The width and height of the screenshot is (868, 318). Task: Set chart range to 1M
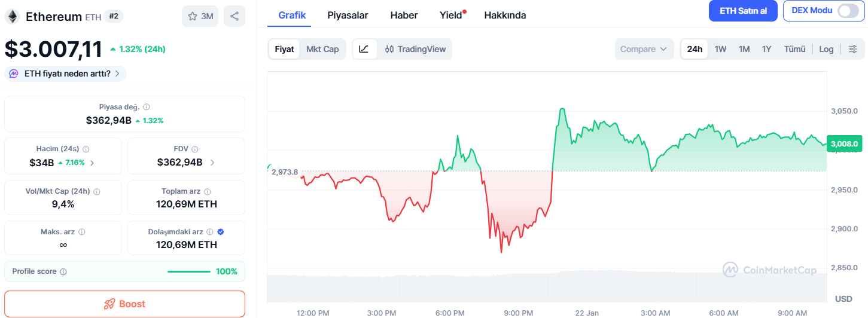[744, 49]
